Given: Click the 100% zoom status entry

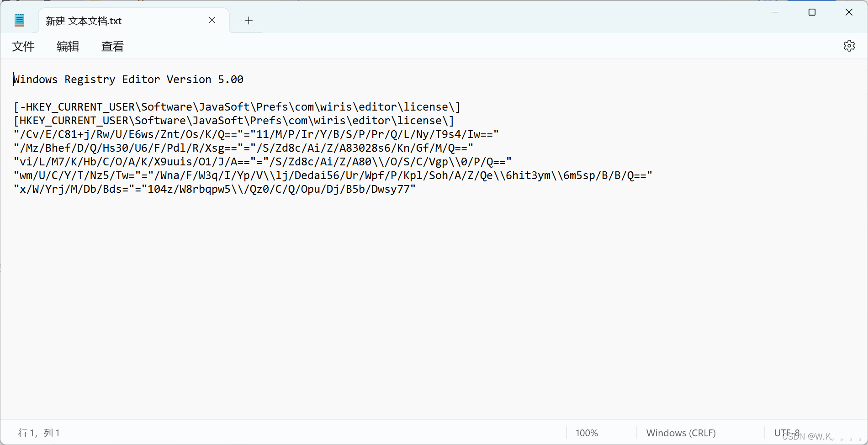Looking at the screenshot, I should [587, 433].
